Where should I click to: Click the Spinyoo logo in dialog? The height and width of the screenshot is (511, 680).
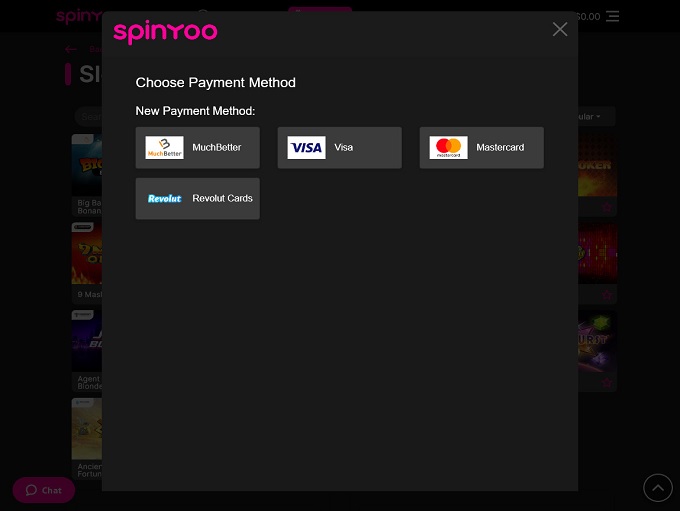[165, 32]
